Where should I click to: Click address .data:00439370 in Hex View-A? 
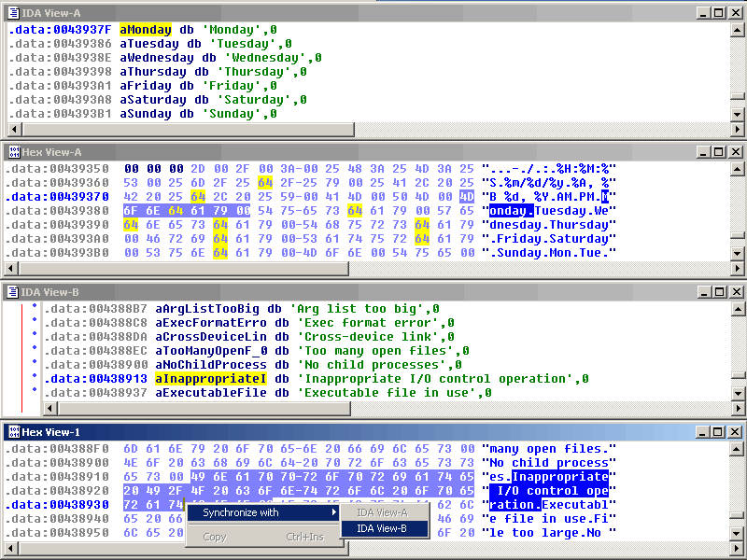pyautogui.click(x=59, y=197)
